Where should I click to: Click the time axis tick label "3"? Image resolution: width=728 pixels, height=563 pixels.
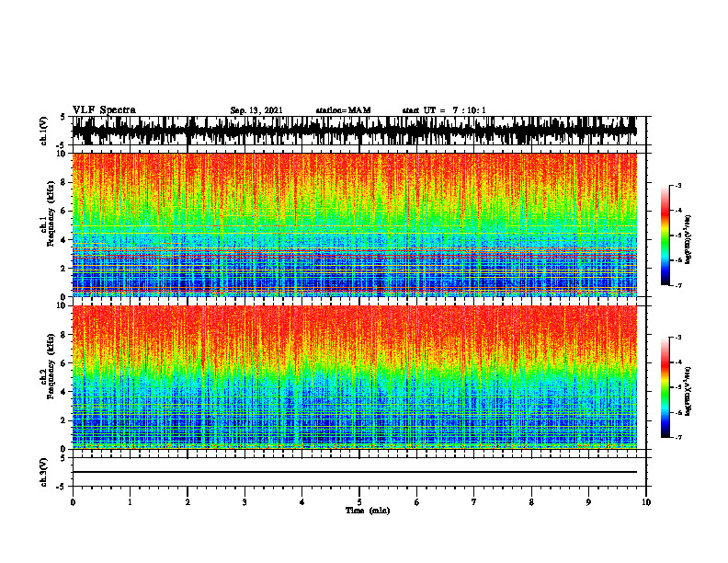(x=245, y=502)
